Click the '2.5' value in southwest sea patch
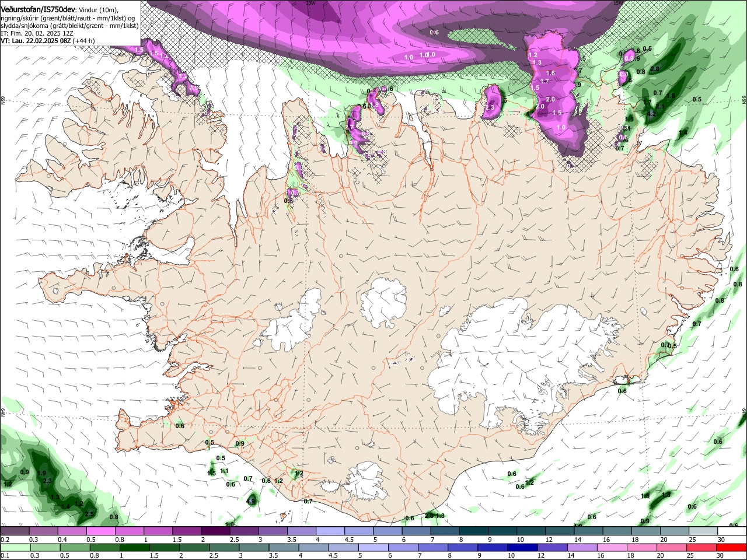The height and width of the screenshot is (560, 747). (x=90, y=514)
